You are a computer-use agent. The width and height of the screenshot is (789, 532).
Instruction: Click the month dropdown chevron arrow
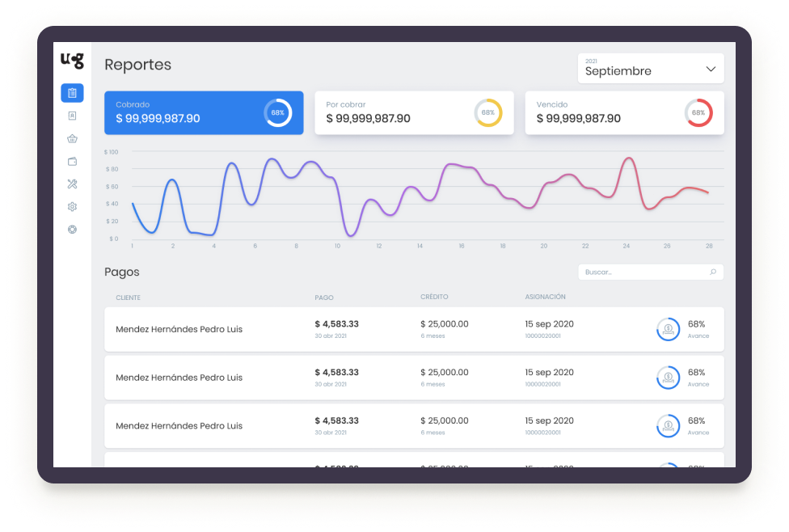point(711,69)
